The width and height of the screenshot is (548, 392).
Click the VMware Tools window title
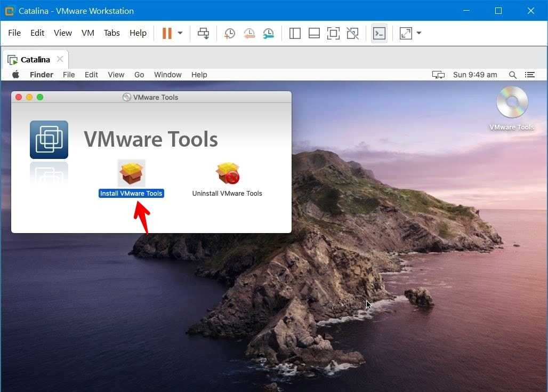156,97
